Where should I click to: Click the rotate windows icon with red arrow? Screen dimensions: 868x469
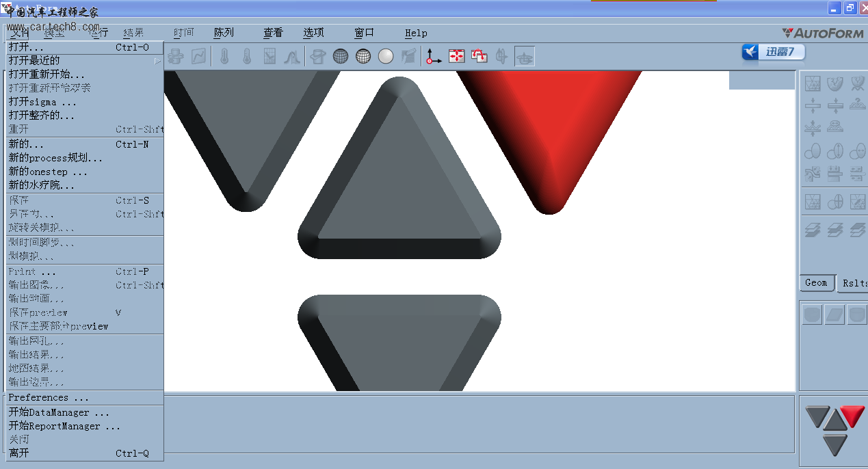[479, 56]
